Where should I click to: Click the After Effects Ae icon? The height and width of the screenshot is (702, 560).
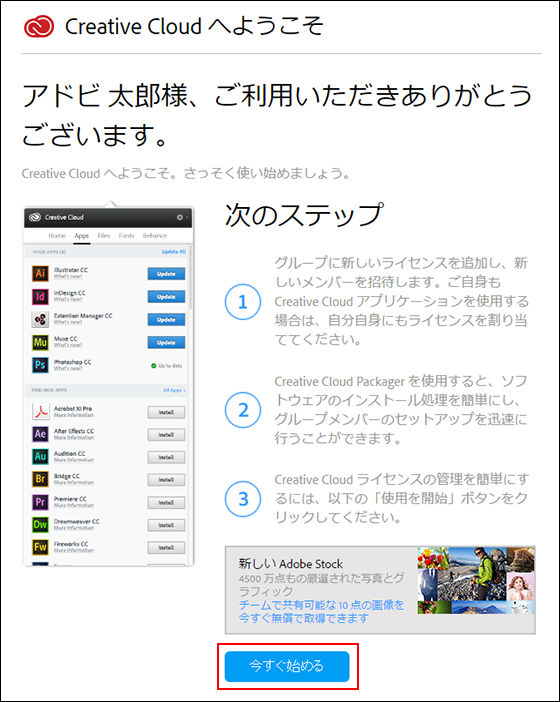click(40, 434)
